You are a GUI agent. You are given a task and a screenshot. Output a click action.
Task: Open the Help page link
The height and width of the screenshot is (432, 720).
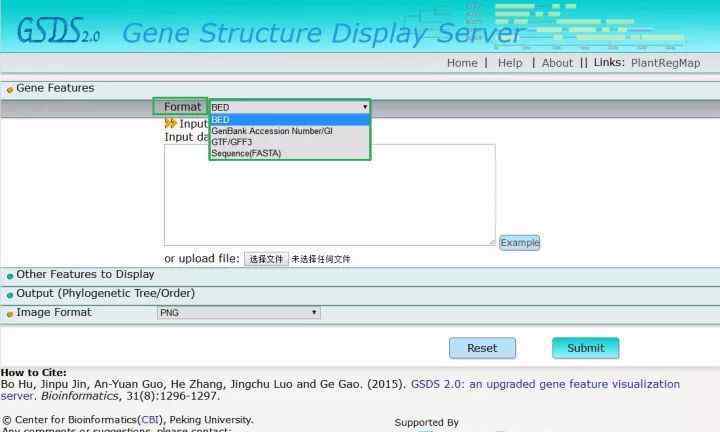click(510, 63)
